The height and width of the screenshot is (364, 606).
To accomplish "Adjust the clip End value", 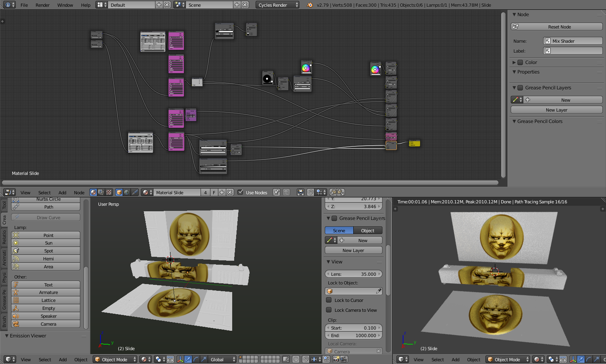I will click(354, 335).
